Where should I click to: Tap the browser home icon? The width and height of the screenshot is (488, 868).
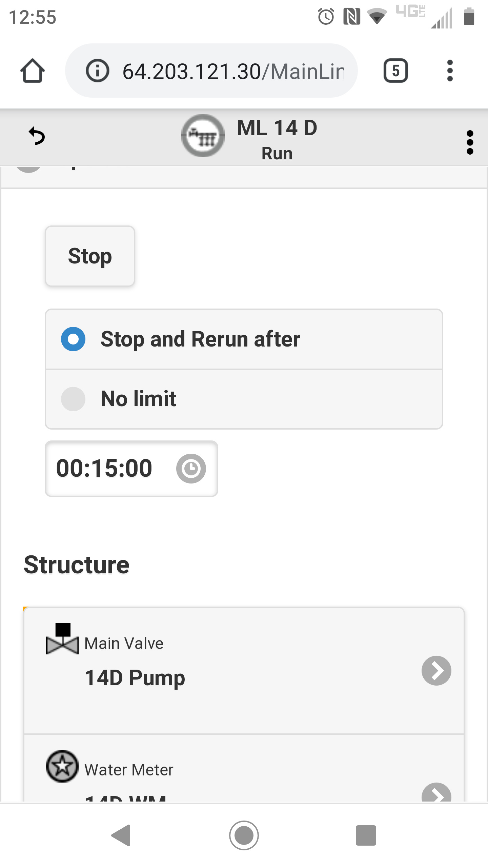click(x=33, y=71)
